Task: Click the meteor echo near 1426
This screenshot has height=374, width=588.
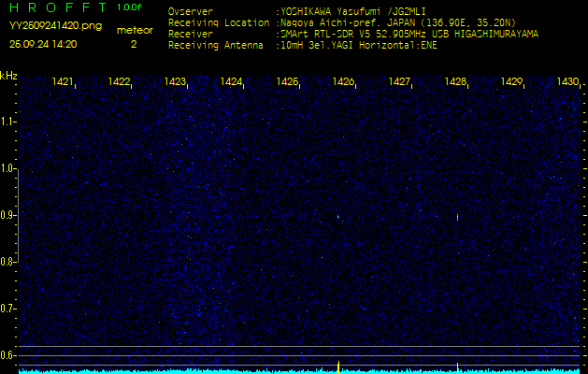Action: [x=338, y=217]
